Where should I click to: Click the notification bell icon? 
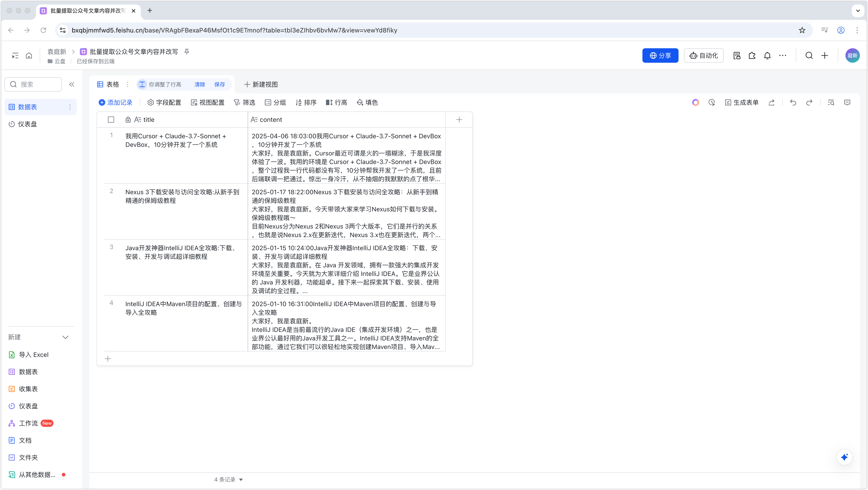point(767,55)
